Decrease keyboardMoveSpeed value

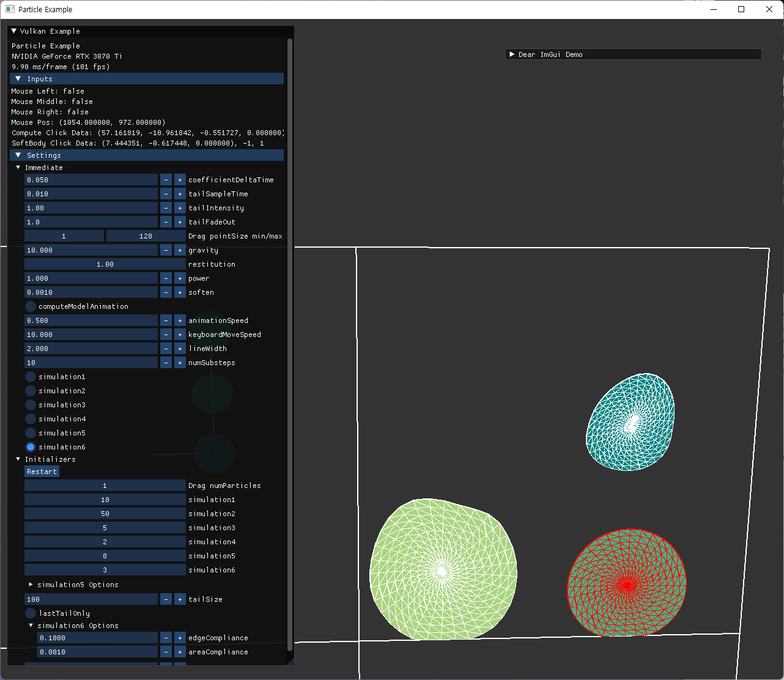(166, 334)
